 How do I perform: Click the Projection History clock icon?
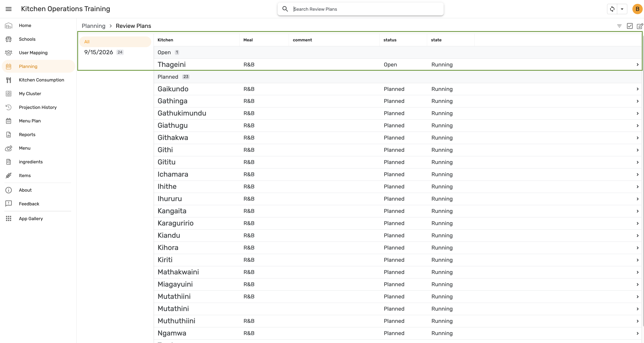pyautogui.click(x=9, y=107)
